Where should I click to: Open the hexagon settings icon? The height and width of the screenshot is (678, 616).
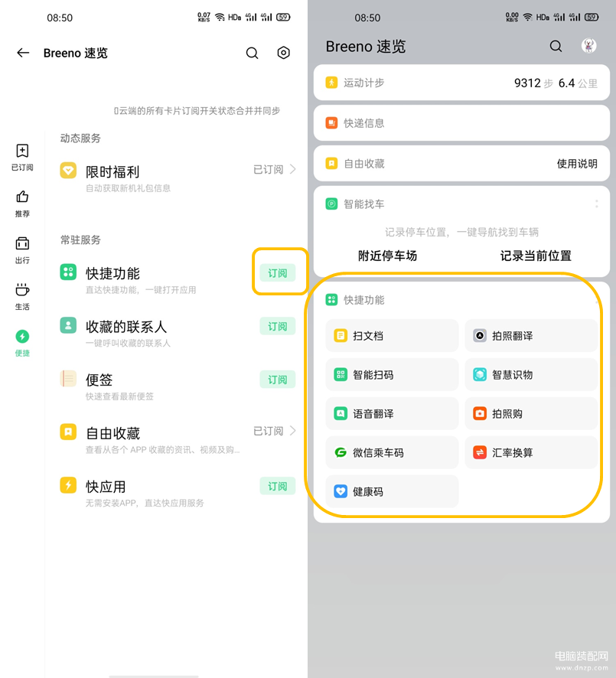coord(284,53)
